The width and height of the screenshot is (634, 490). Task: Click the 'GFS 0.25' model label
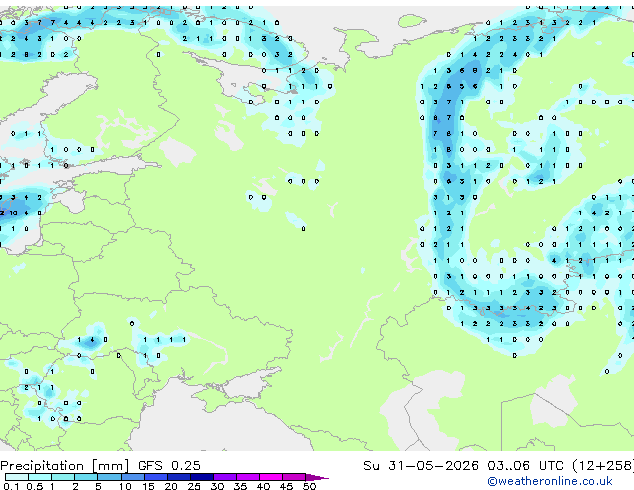169,466
